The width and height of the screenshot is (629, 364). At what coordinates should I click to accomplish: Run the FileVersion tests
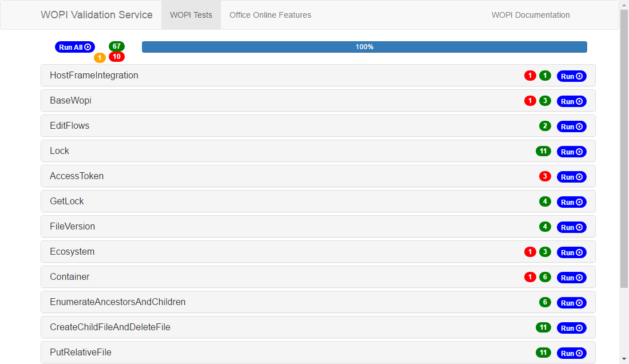[x=572, y=227]
